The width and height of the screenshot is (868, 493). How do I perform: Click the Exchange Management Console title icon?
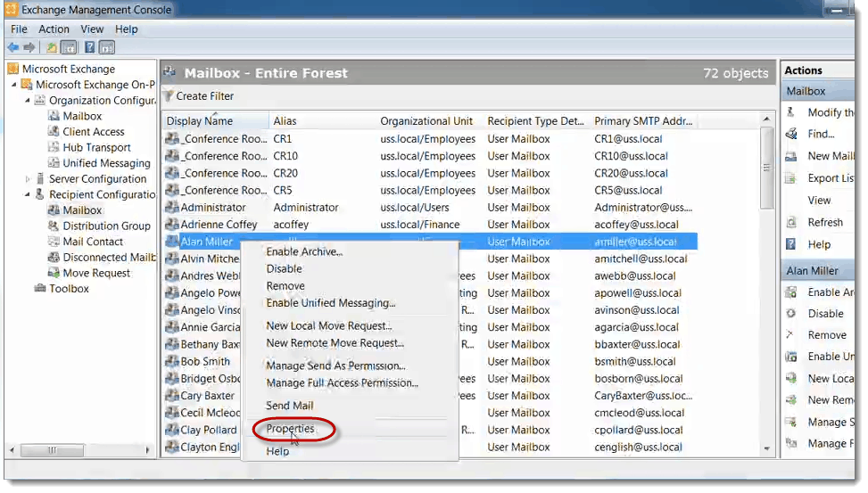click(x=11, y=10)
